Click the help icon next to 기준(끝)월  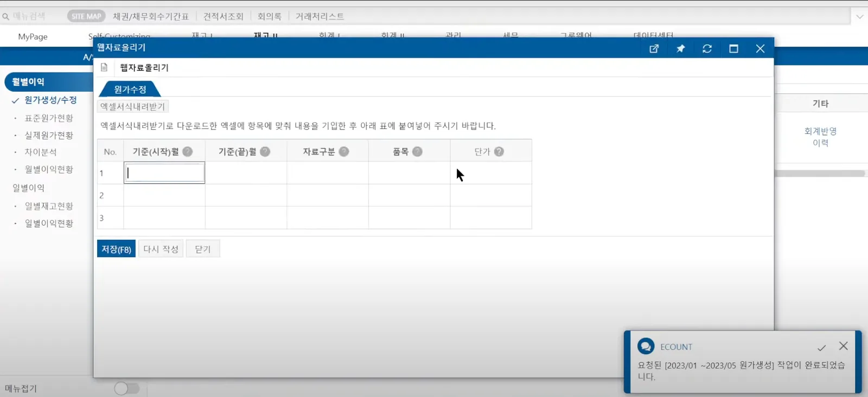(265, 152)
